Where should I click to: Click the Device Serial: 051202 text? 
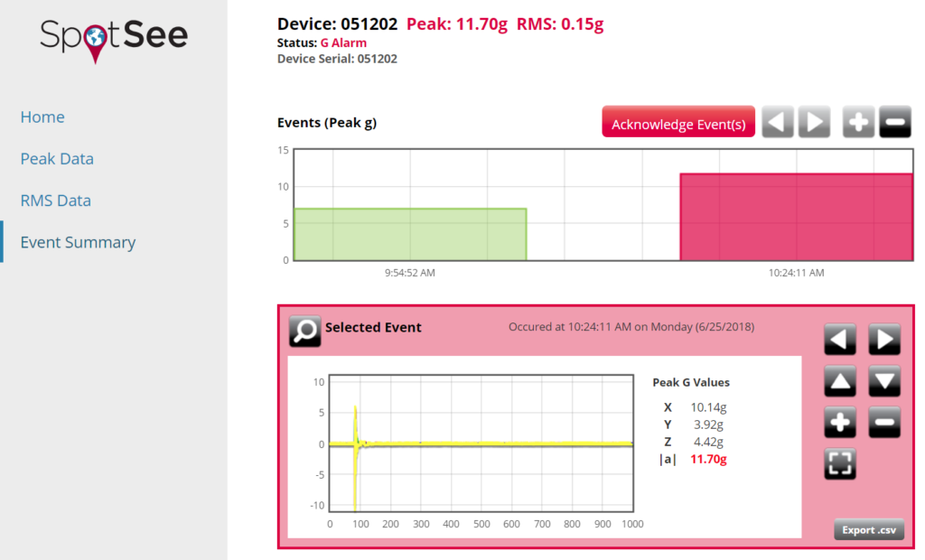[x=337, y=59]
